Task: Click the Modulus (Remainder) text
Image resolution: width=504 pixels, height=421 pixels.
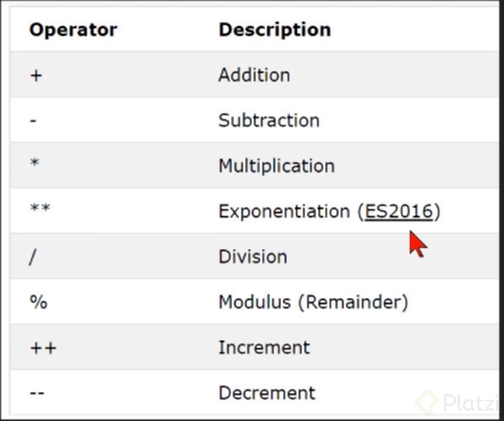Action: [x=313, y=303]
